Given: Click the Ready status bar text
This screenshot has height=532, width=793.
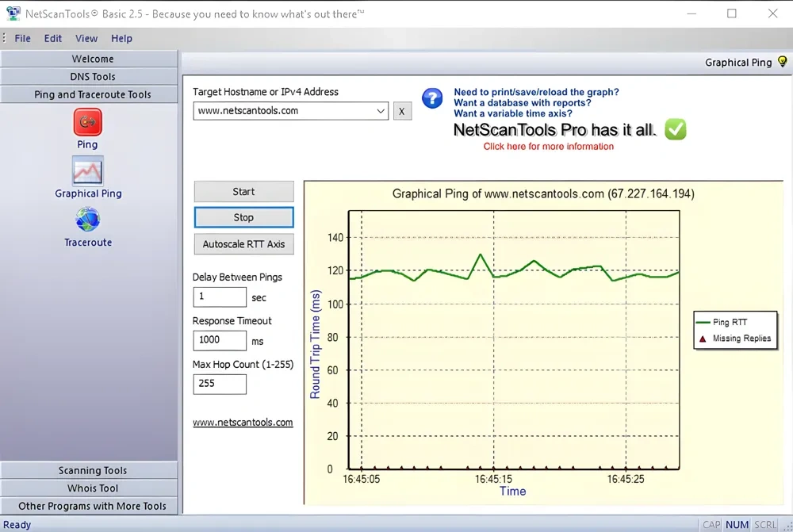Looking at the screenshot, I should pyautogui.click(x=17, y=525).
